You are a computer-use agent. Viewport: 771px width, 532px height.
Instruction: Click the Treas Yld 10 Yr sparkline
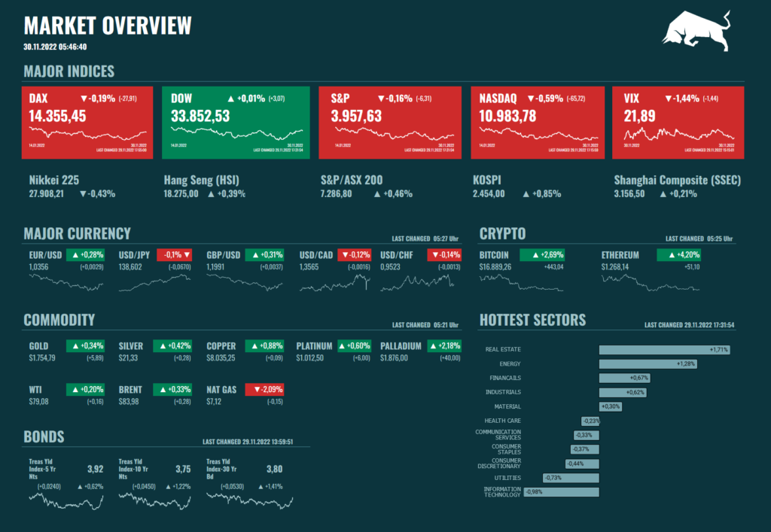(x=154, y=501)
